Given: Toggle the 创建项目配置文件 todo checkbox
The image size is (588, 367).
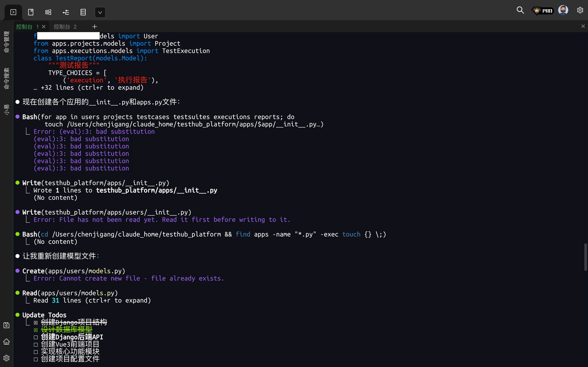Looking at the screenshot, I should click(x=36, y=359).
